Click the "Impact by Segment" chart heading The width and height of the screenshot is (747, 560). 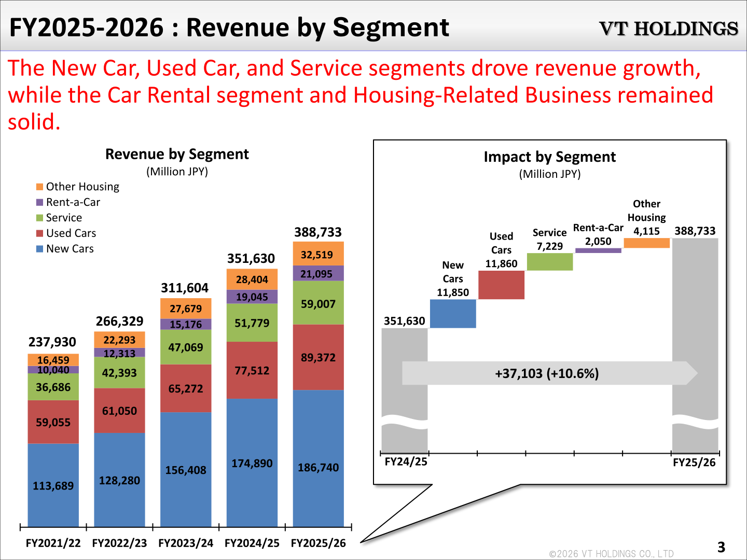coord(550,157)
